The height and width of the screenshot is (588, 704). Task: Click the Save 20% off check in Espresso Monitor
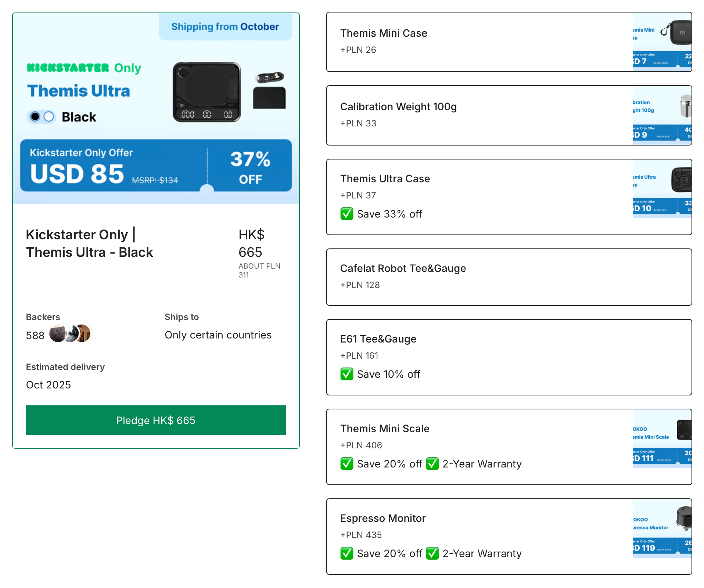346,553
